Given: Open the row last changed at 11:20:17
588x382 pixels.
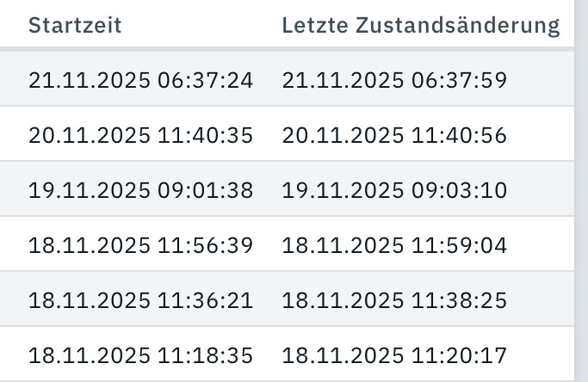Looking at the screenshot, I should coord(393,354).
